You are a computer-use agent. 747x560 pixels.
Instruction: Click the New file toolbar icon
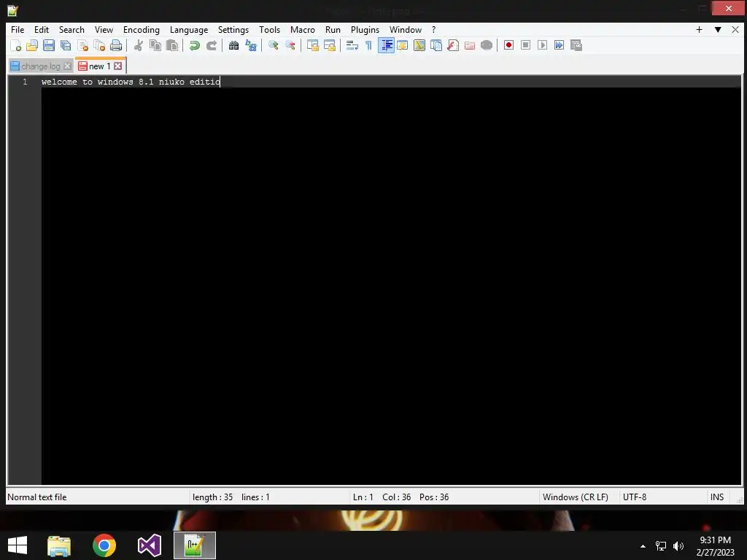coord(16,45)
